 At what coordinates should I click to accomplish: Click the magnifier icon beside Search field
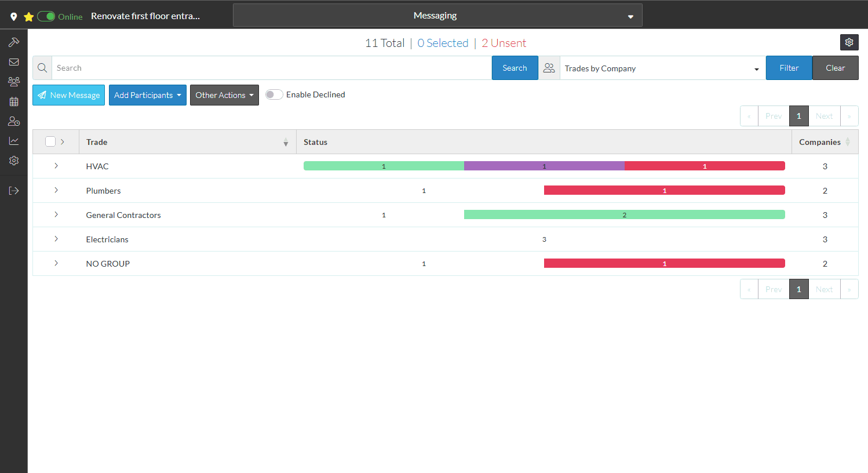(x=42, y=68)
